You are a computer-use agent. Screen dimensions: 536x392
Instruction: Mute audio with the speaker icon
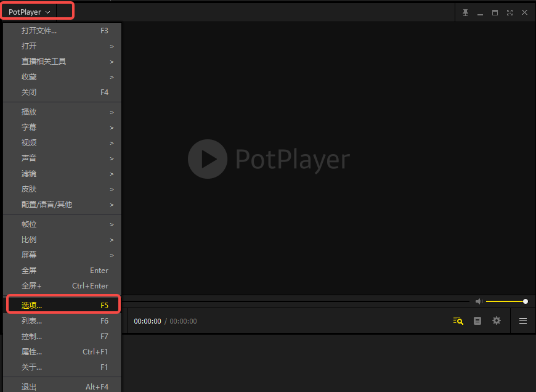point(479,301)
